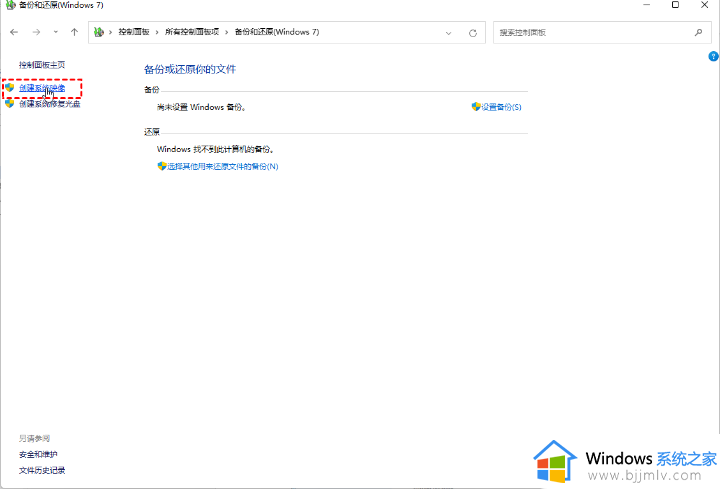This screenshot has height=489, width=722.
Task: Open recent locations dropdown arrow
Action: (x=56, y=32)
